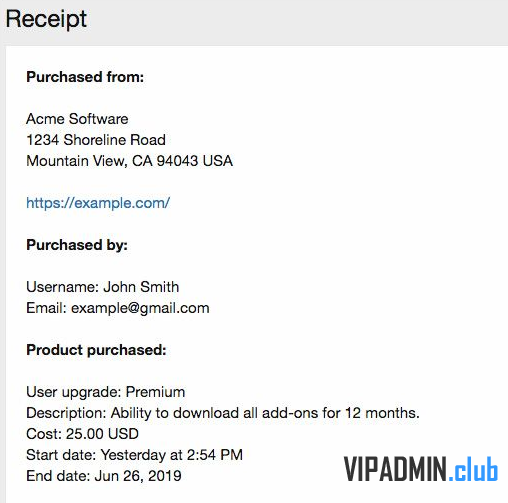
Task: Click the End date: Jun 26, 2019 line
Action: (104, 476)
